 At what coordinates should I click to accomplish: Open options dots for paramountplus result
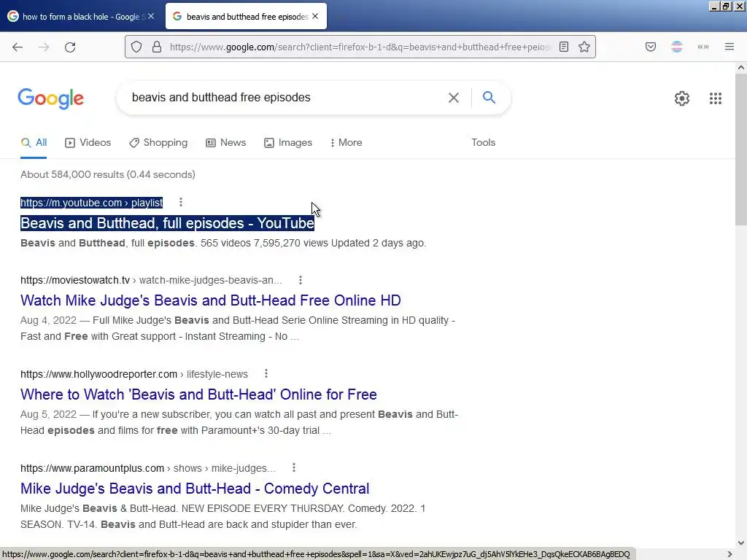coord(293,467)
